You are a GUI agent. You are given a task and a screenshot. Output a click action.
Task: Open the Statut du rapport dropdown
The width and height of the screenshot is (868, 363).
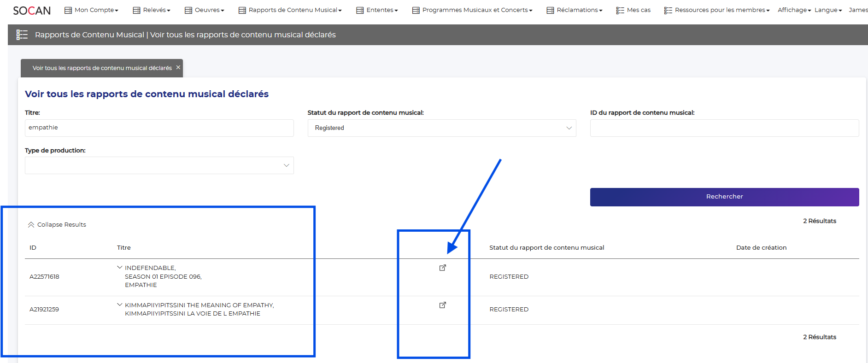tap(441, 128)
